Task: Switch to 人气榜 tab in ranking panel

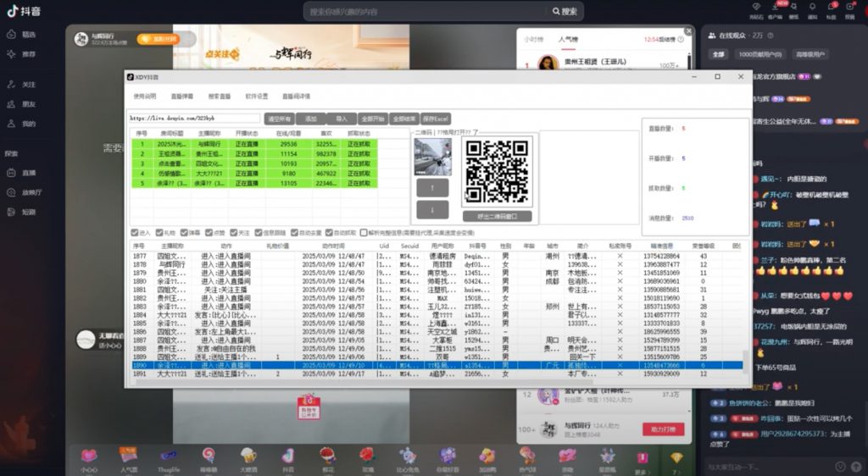Action: 568,40
